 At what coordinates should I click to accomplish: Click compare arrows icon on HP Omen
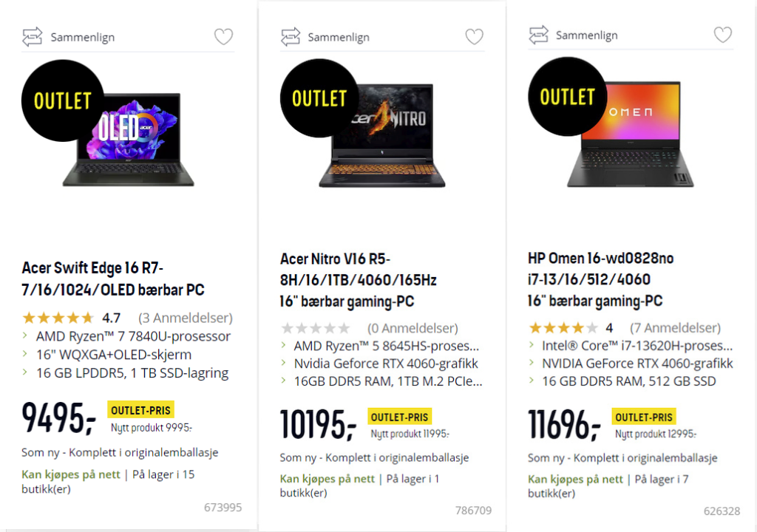539,35
